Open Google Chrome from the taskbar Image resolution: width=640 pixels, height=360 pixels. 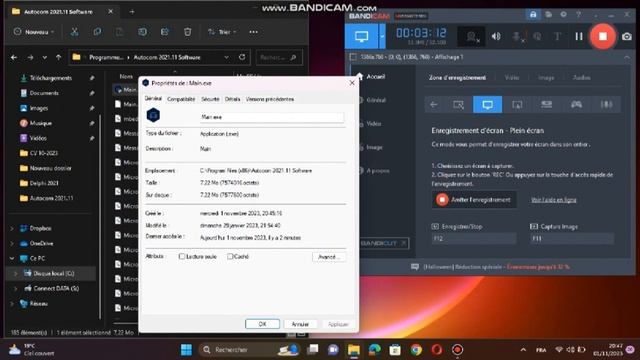[x=416, y=350]
